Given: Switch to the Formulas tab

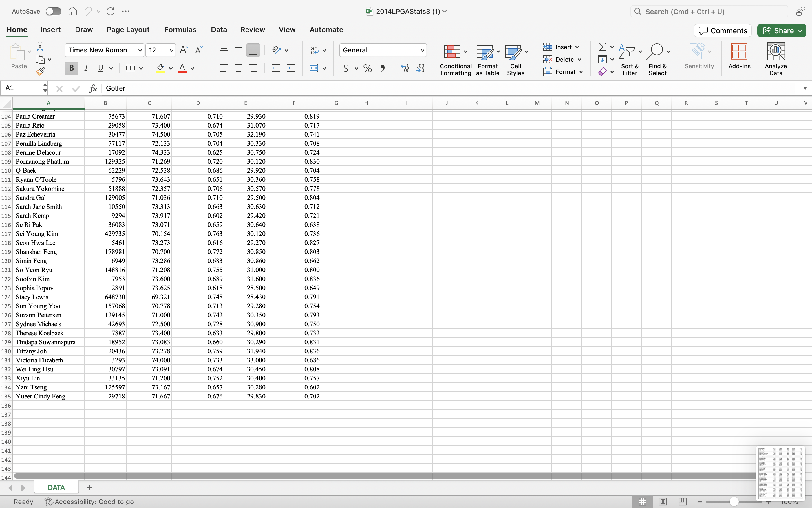Looking at the screenshot, I should (x=180, y=30).
